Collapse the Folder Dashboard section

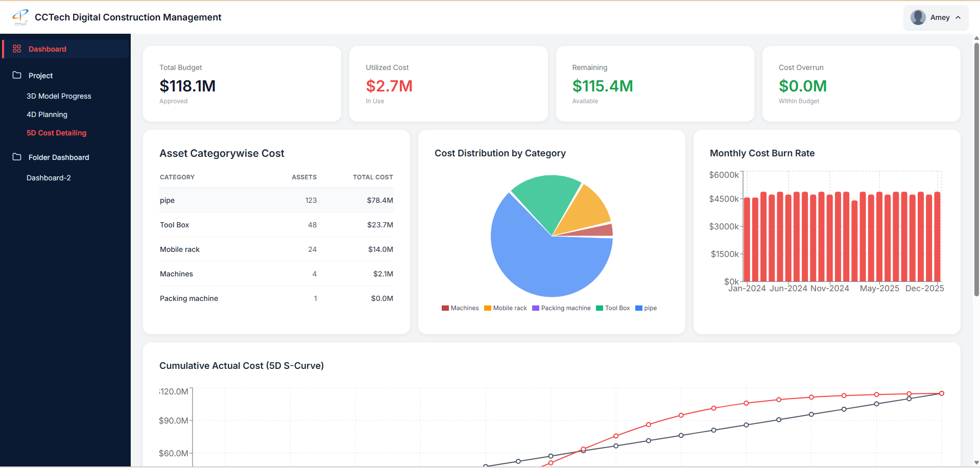[x=59, y=157]
